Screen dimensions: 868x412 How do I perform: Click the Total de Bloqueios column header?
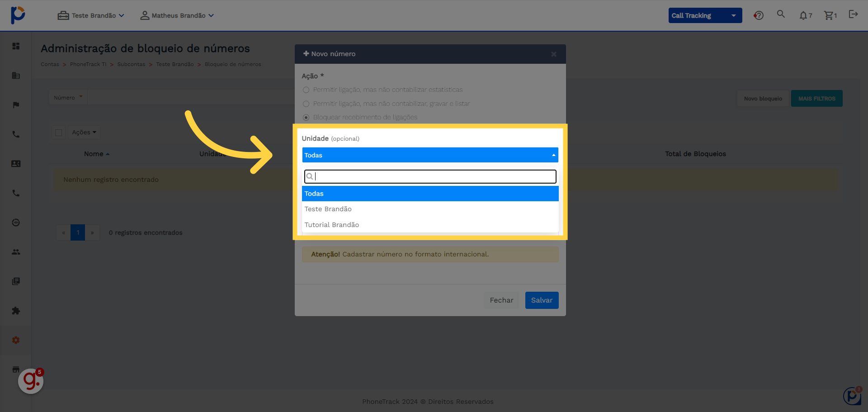[x=695, y=154]
